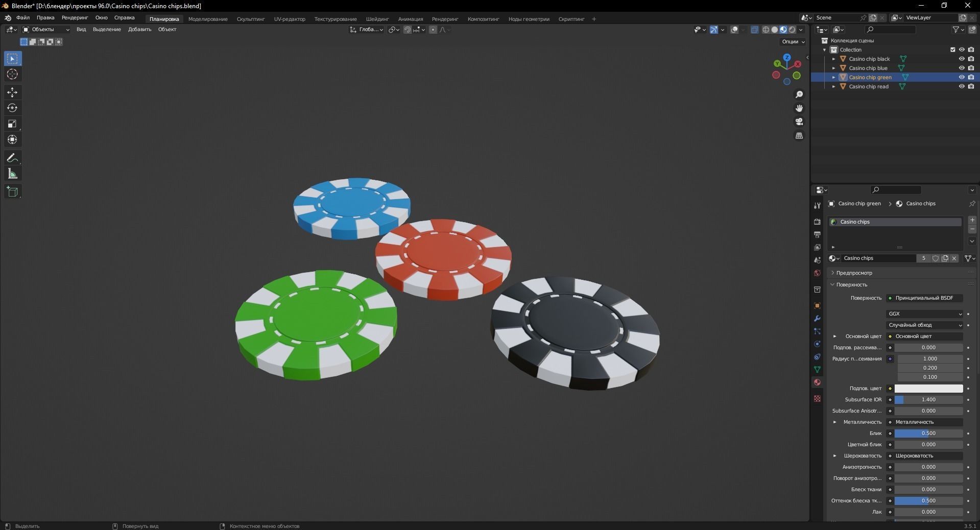Screen dimensions: 980x530
Task: Expand Casino chip read tree item
Action: (834, 86)
